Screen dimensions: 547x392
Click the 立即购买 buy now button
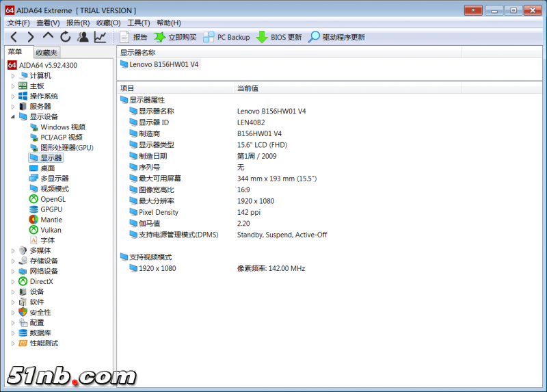(x=175, y=37)
